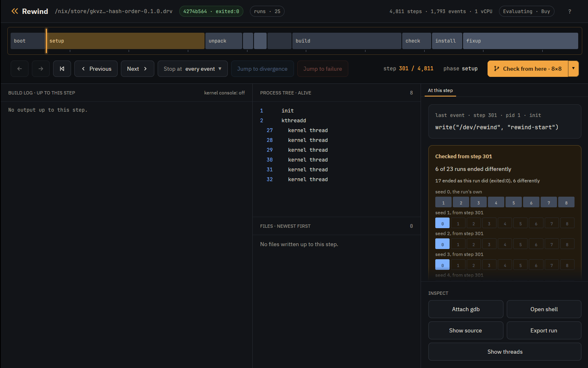
Task: Click the Next step button
Action: point(137,69)
